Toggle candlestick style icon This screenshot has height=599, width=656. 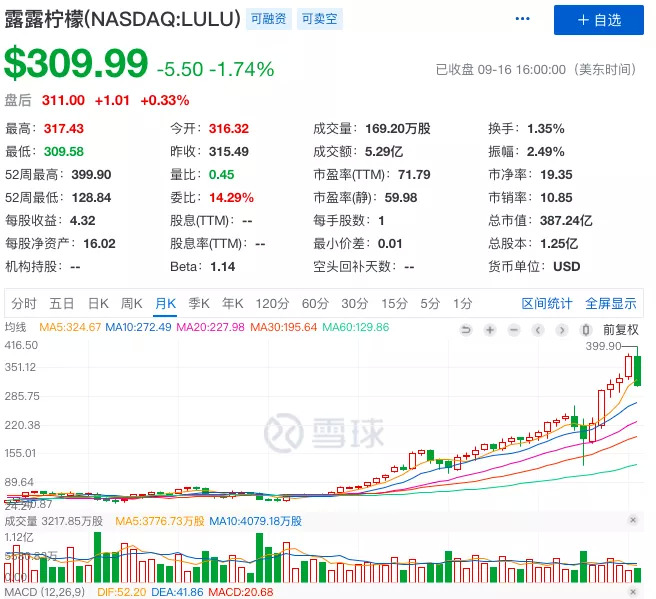(586, 330)
